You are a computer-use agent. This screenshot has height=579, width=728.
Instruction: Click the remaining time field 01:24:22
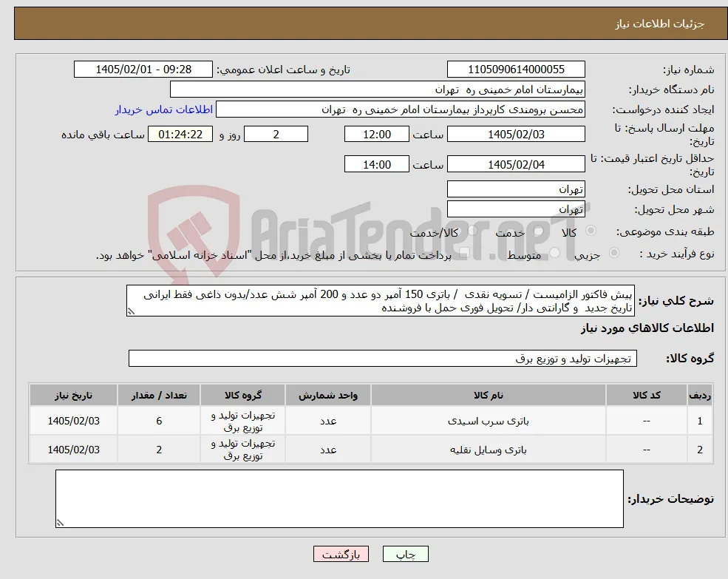coord(180,135)
